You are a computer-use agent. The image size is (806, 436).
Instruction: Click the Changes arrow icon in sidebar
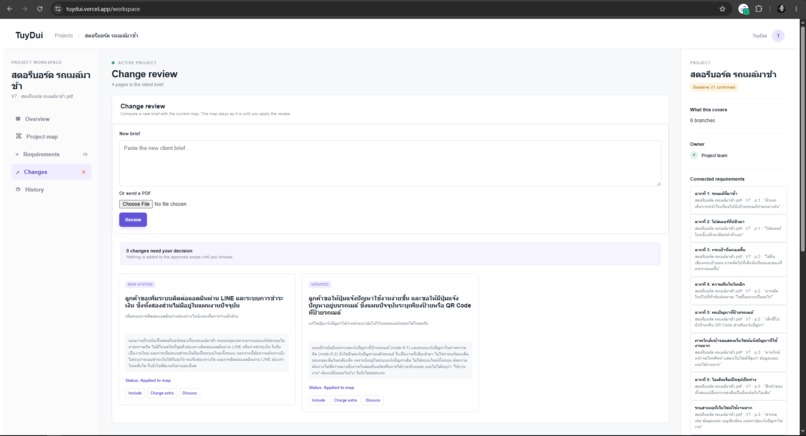pyautogui.click(x=17, y=172)
